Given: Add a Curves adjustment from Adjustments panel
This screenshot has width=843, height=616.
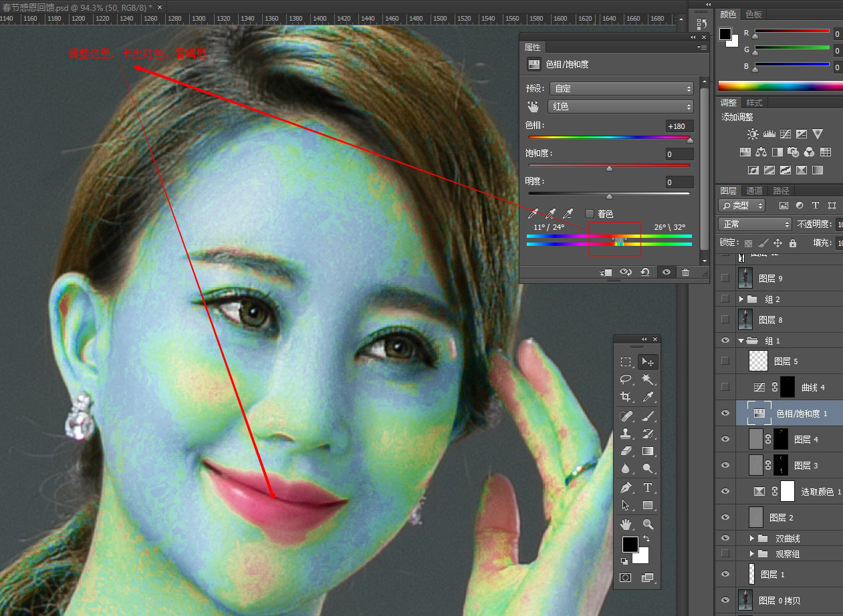Looking at the screenshot, I should coord(786,134).
